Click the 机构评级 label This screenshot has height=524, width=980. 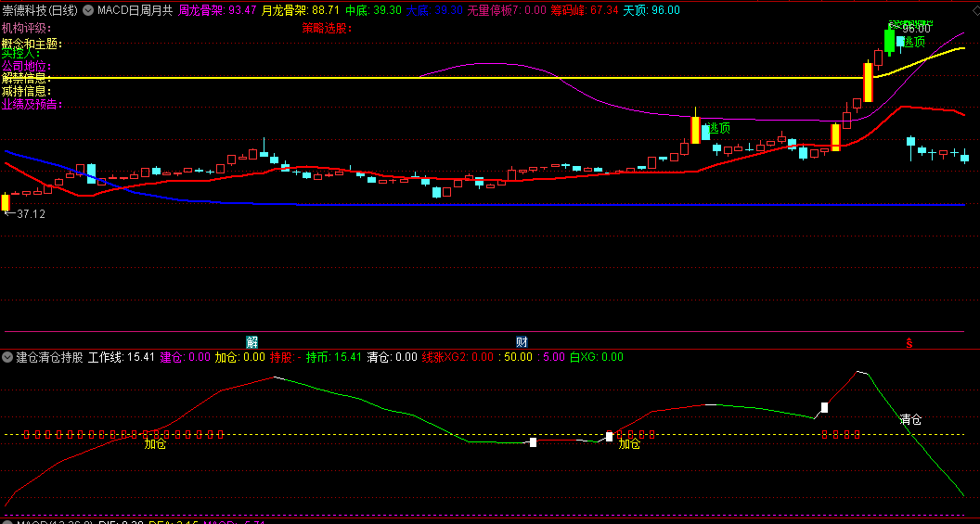(26, 28)
